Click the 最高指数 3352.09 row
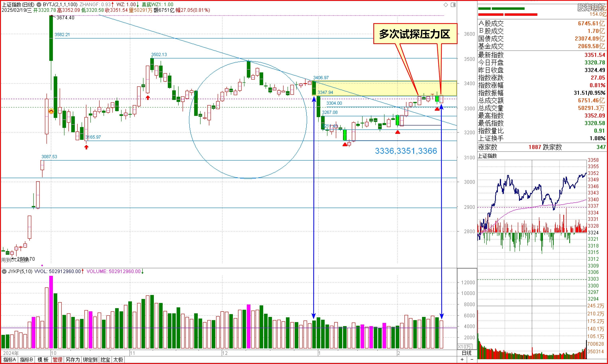The width and height of the screenshot is (608, 364). click(542, 115)
